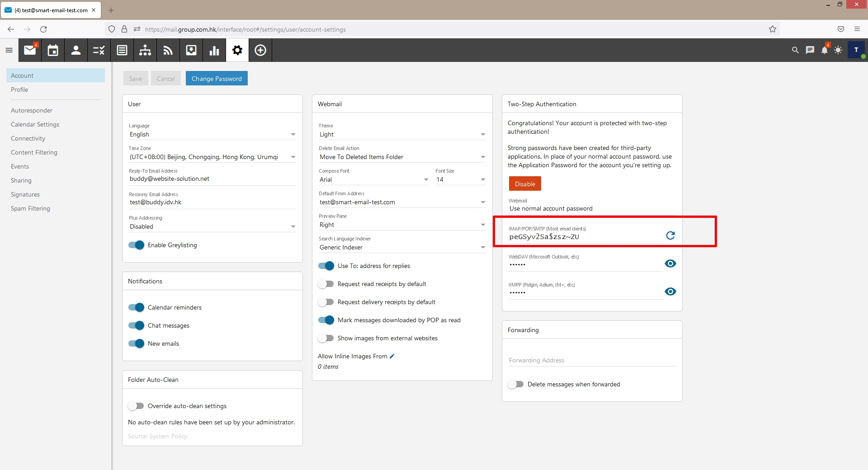Open the Reports bar chart icon
The width and height of the screenshot is (868, 470).
(x=214, y=50)
